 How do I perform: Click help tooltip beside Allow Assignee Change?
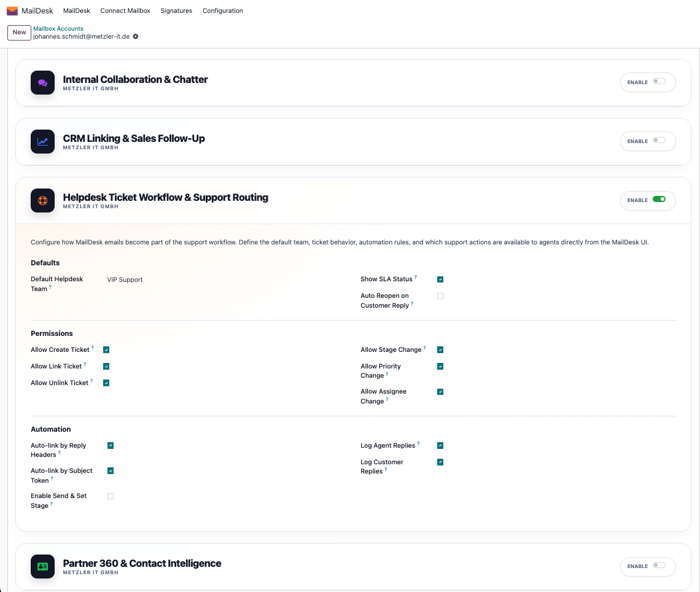point(387,400)
